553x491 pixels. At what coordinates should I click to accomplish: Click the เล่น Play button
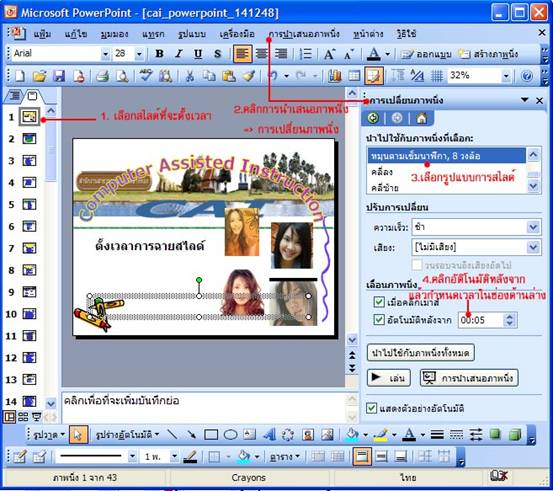click(389, 378)
